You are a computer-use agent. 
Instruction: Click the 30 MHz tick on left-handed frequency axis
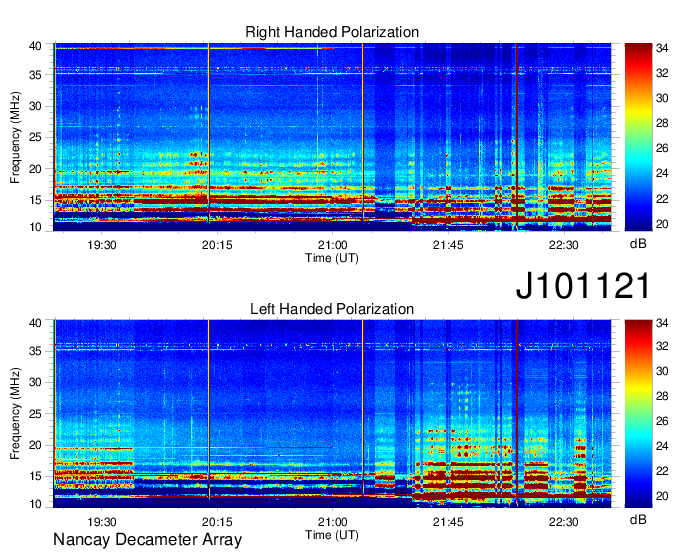tap(35, 382)
